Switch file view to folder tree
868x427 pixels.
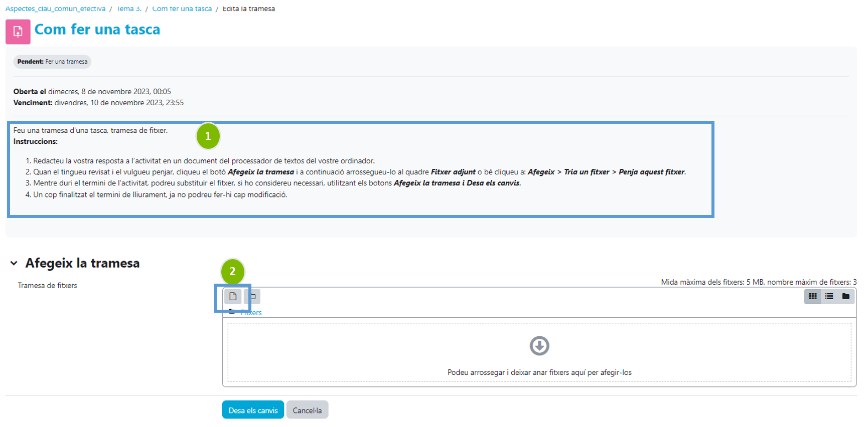pyautogui.click(x=845, y=296)
